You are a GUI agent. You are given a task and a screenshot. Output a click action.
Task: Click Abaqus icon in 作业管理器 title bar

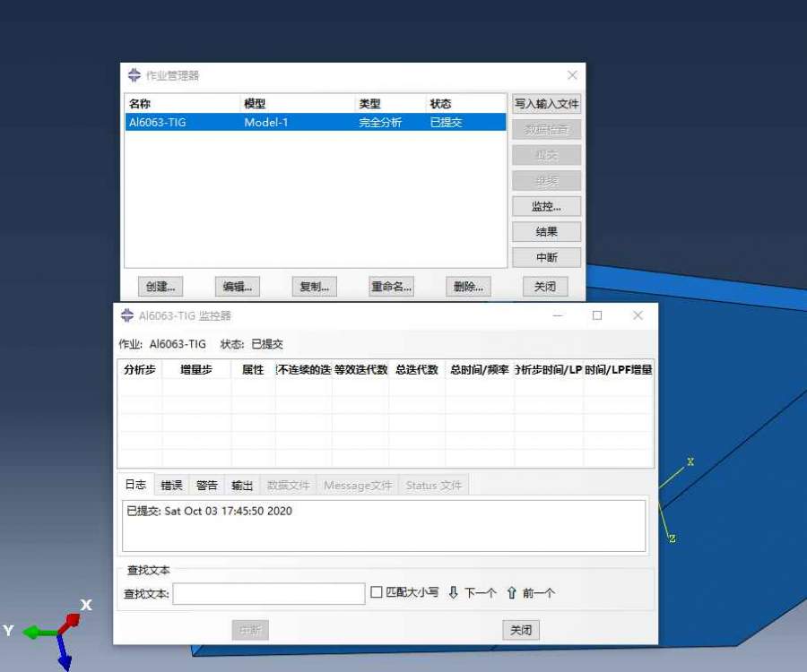tap(134, 75)
